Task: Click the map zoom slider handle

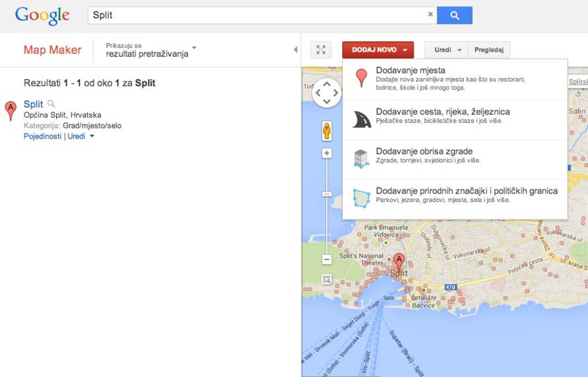Action: (326, 194)
